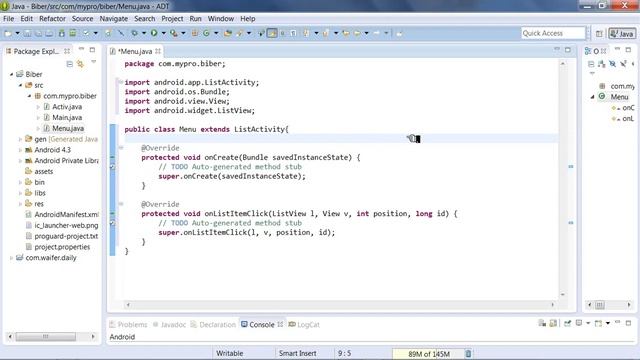This screenshot has width=640, height=360.
Task: Open Package Explorer view menu triangle
Action: tap(93, 62)
